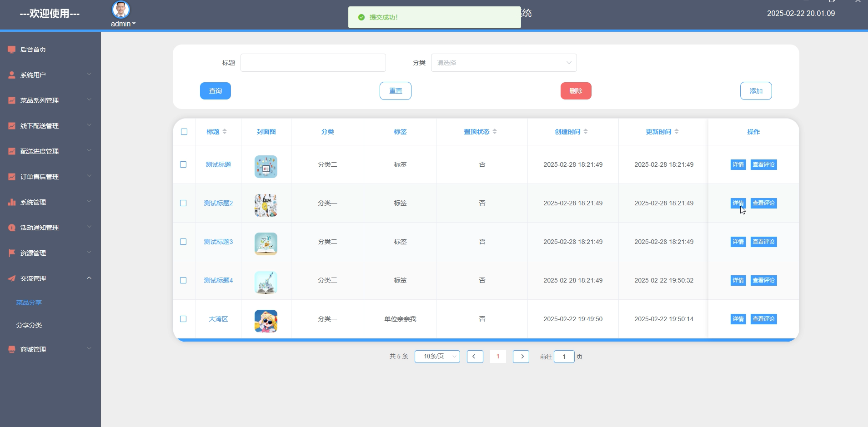Click the 资源管理 flag icon
This screenshot has width=868, height=427.
click(x=12, y=253)
